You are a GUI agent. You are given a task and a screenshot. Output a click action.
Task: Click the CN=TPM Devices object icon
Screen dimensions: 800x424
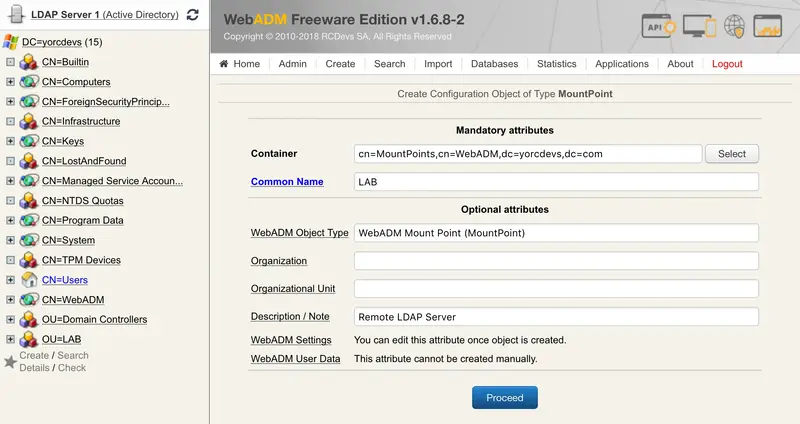(29, 260)
